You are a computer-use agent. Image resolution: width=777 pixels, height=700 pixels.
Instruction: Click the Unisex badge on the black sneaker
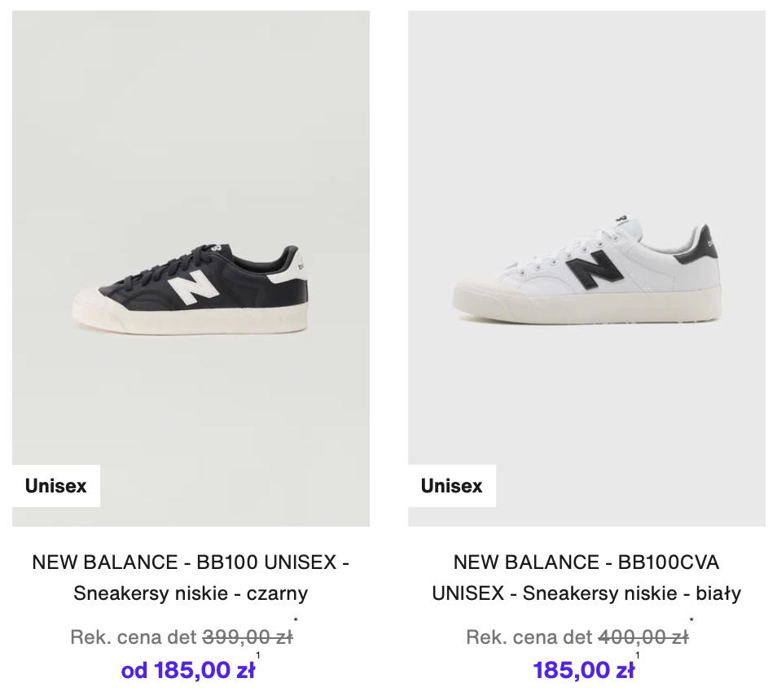click(56, 486)
